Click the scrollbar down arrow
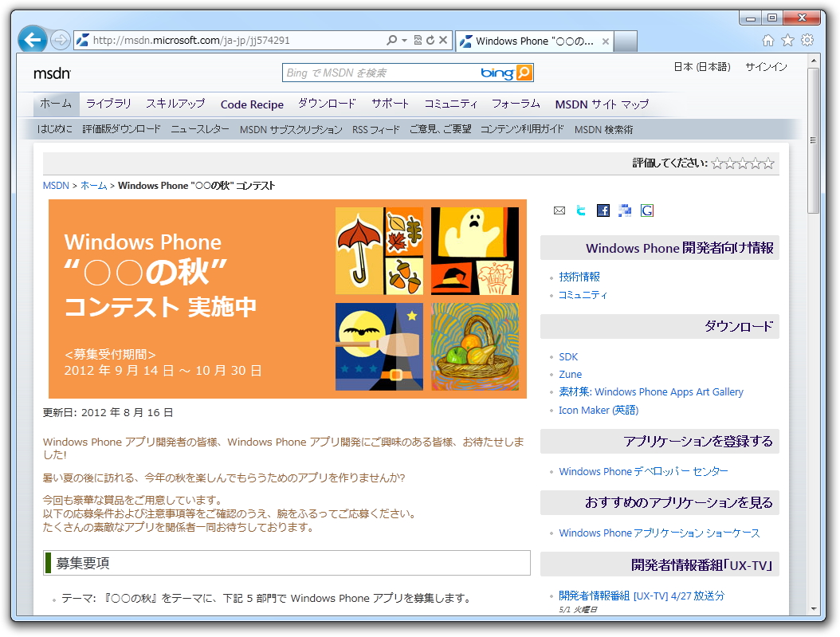 point(814,609)
